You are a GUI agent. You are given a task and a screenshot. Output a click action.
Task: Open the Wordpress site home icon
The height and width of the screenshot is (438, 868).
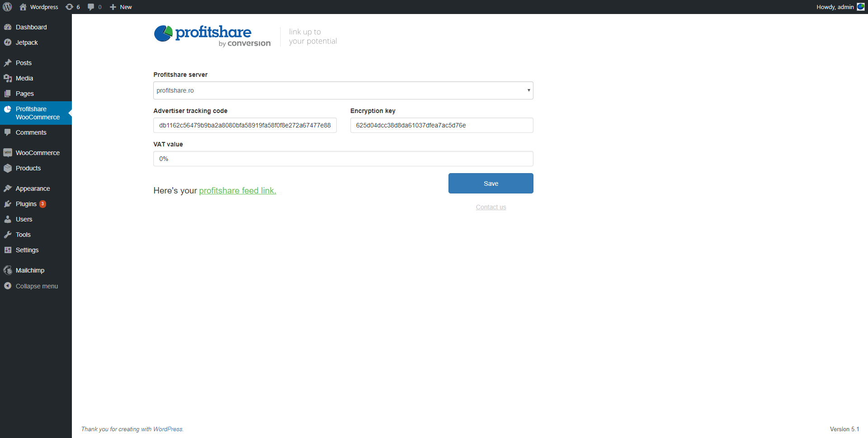(x=23, y=7)
